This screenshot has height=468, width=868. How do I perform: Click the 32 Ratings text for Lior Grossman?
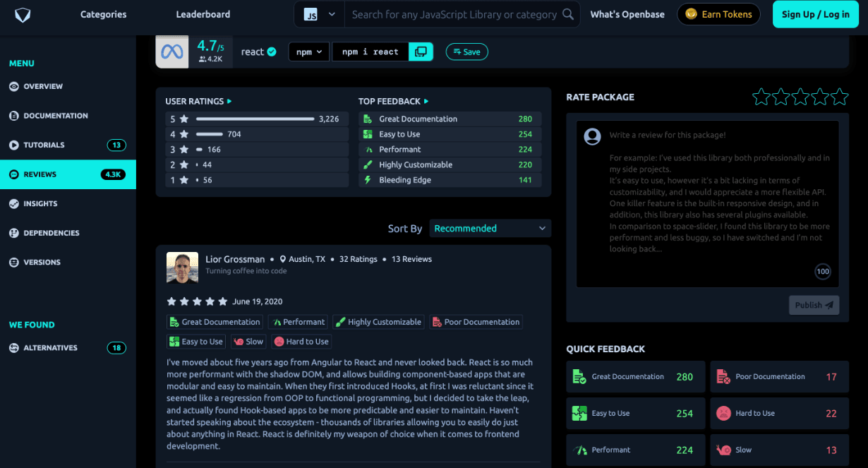pos(358,259)
